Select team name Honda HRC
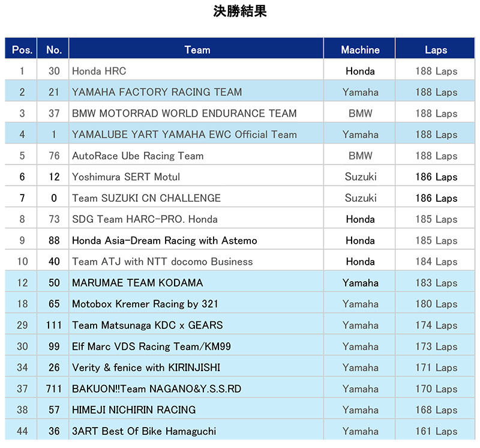This screenshot has width=480, height=448. 99,71
